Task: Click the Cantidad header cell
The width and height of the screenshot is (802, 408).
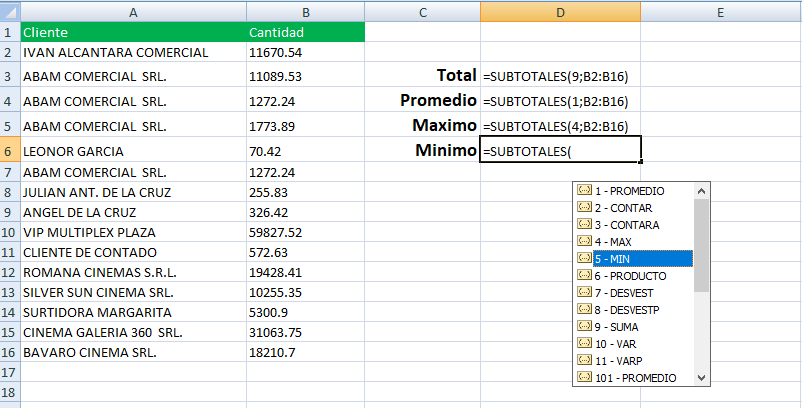Action: tap(305, 32)
